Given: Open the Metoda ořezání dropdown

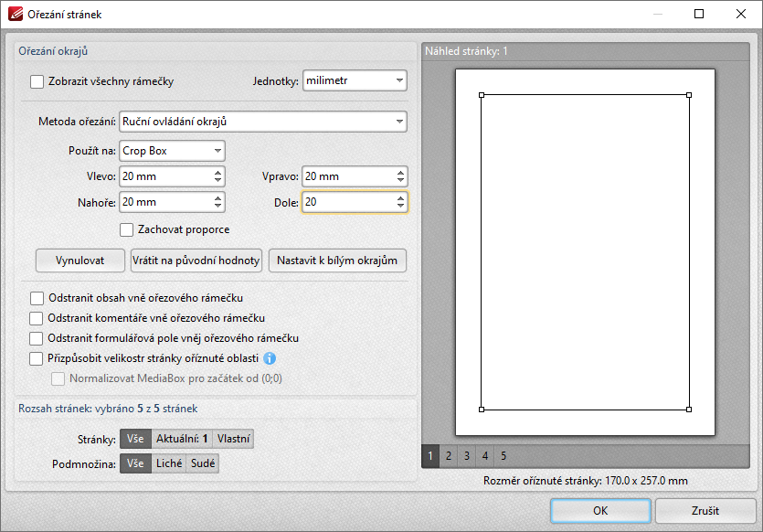Looking at the screenshot, I should pyautogui.click(x=263, y=122).
